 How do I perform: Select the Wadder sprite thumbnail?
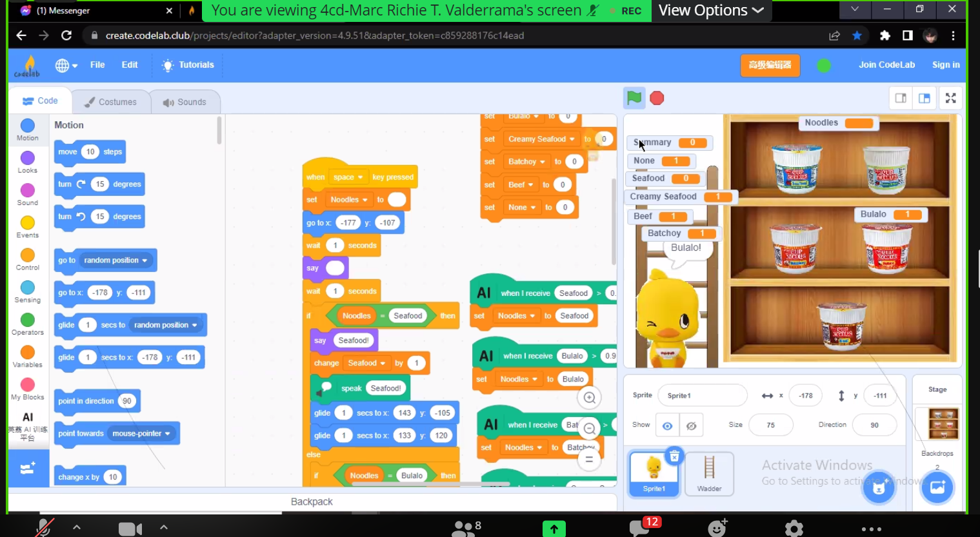[x=709, y=473]
